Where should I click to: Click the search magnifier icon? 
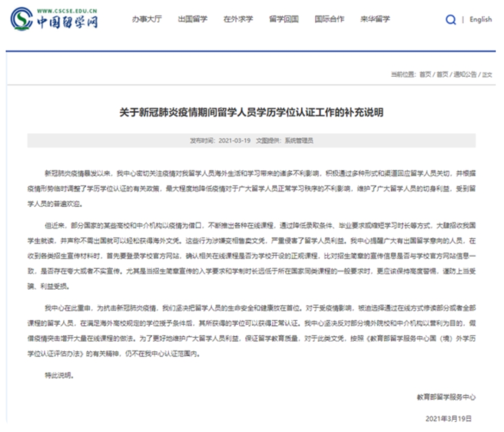pos(451,19)
